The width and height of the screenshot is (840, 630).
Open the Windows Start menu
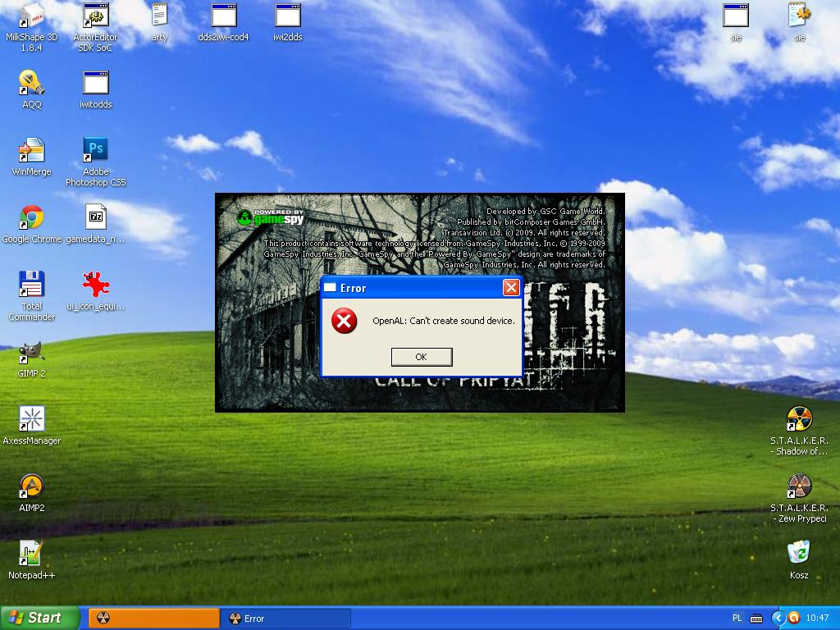pyautogui.click(x=39, y=618)
